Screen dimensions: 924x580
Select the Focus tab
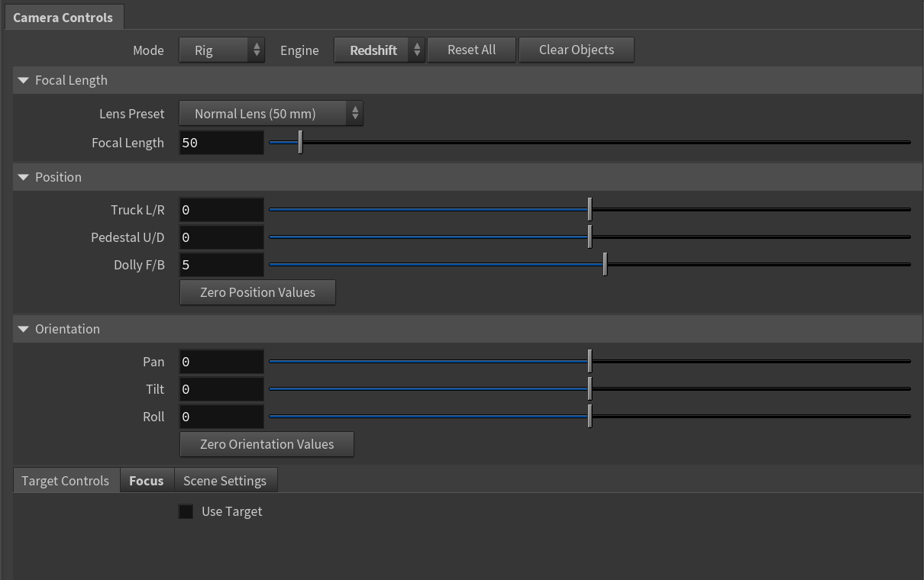pyautogui.click(x=147, y=481)
